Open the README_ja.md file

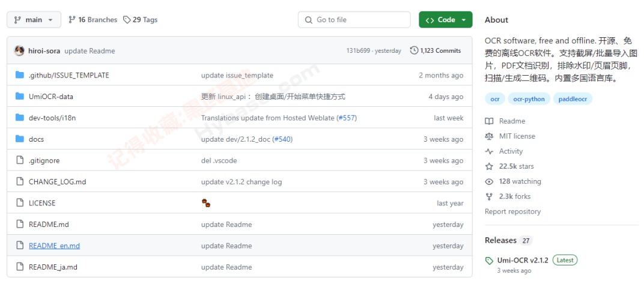tap(53, 267)
